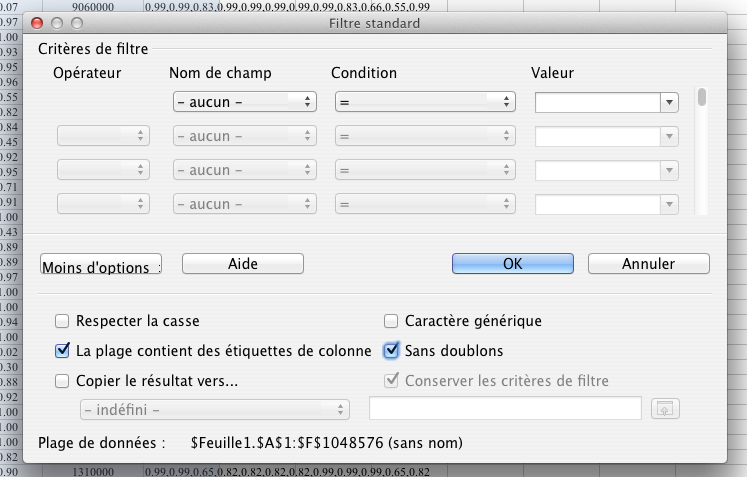This screenshot has width=747, height=477.
Task: Open the Aide help button
Action: (x=243, y=264)
